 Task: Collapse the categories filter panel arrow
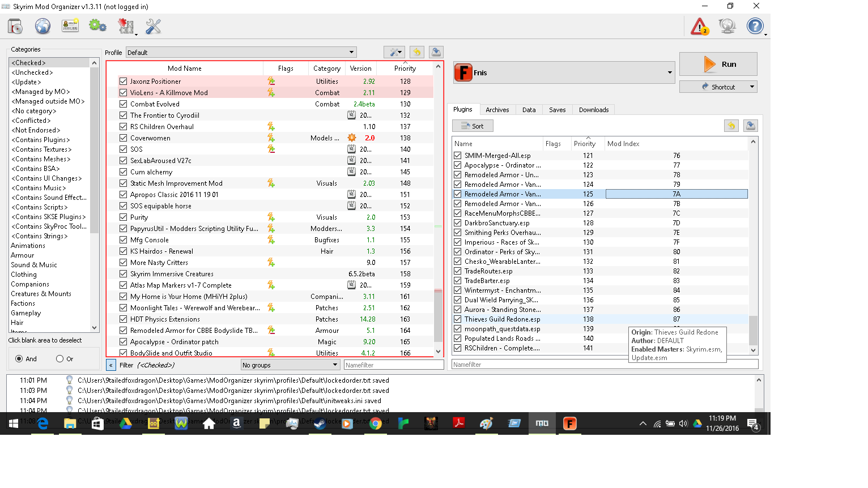[111, 365]
